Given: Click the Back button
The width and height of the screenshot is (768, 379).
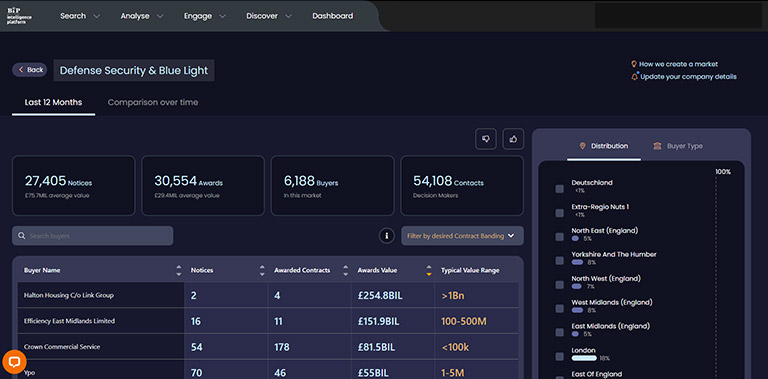Looking at the screenshot, I should pyautogui.click(x=30, y=70).
